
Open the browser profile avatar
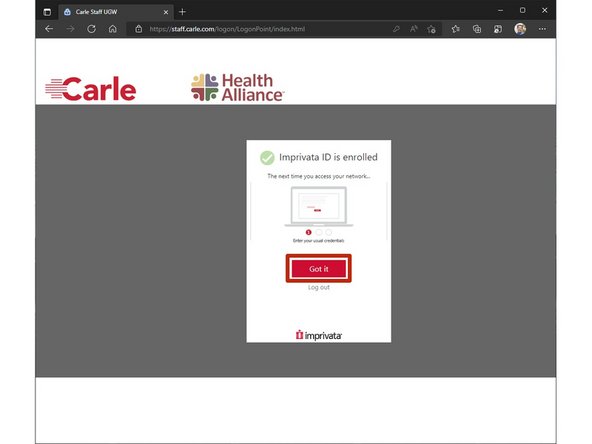click(x=520, y=29)
